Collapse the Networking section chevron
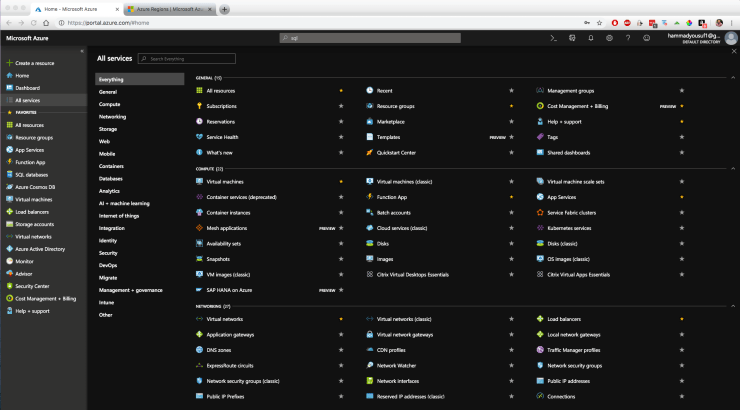This screenshot has width=740, height=410. pyautogui.click(x=733, y=306)
